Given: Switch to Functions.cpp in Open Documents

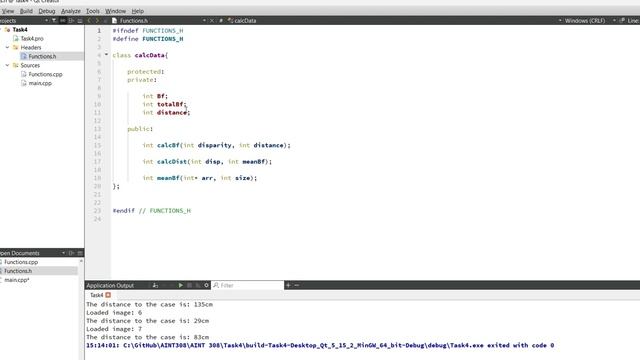Looking at the screenshot, I should pos(21,262).
